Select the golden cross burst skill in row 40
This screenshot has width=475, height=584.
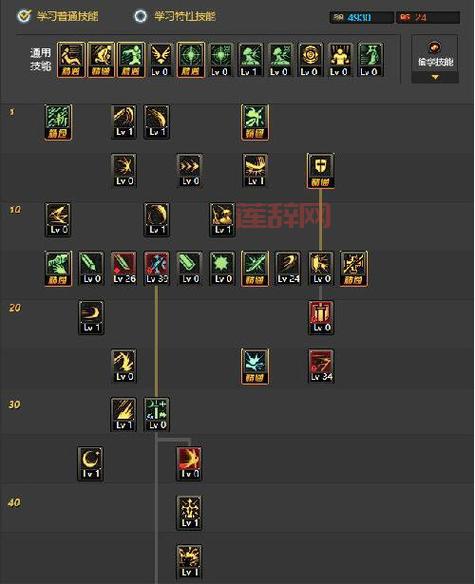tap(190, 513)
